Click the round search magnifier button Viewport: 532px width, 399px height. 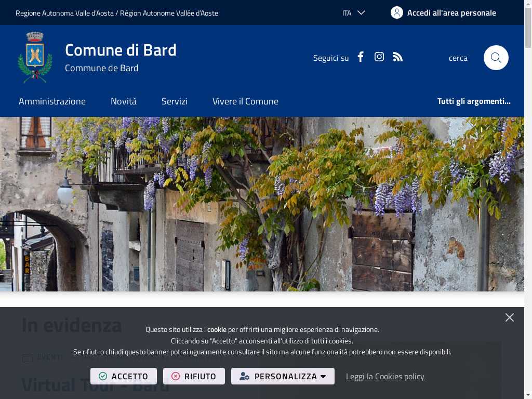point(496,58)
